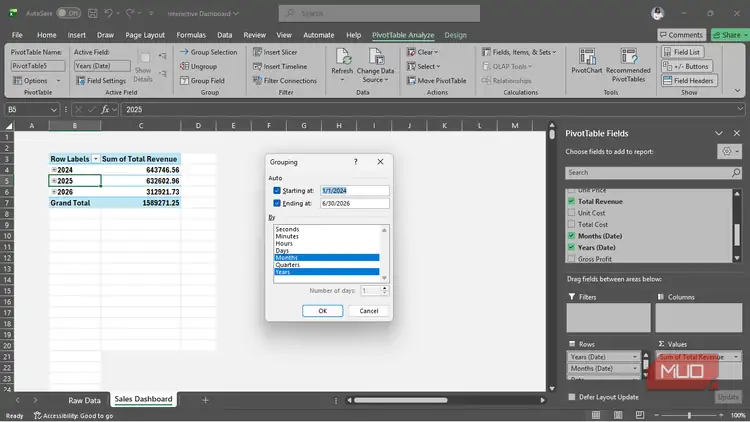Screen dimensions: 750x422
Task: Click Group Selection
Action: pos(209,52)
